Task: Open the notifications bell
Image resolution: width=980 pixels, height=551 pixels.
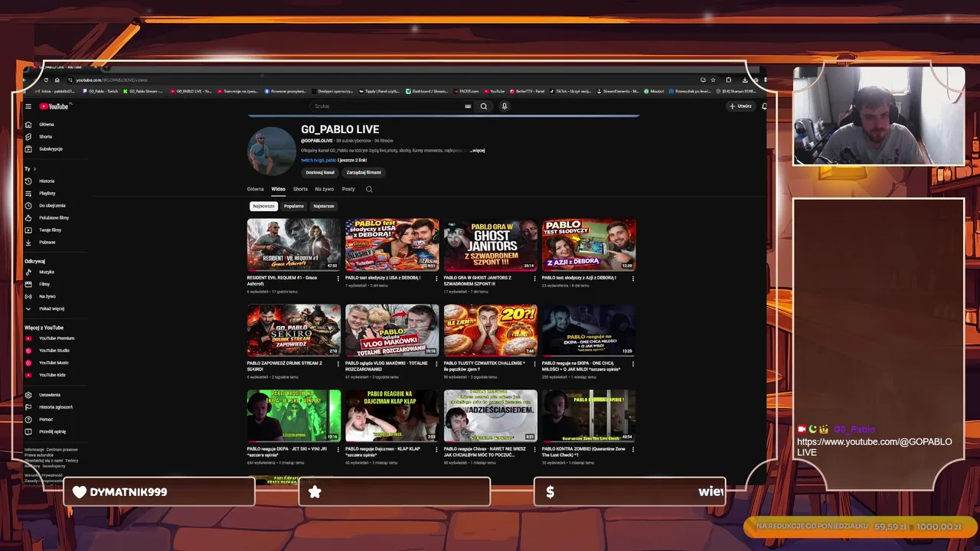Action: [x=764, y=106]
